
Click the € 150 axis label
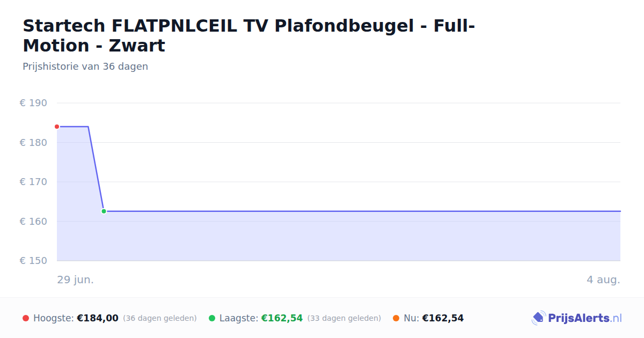33,261
